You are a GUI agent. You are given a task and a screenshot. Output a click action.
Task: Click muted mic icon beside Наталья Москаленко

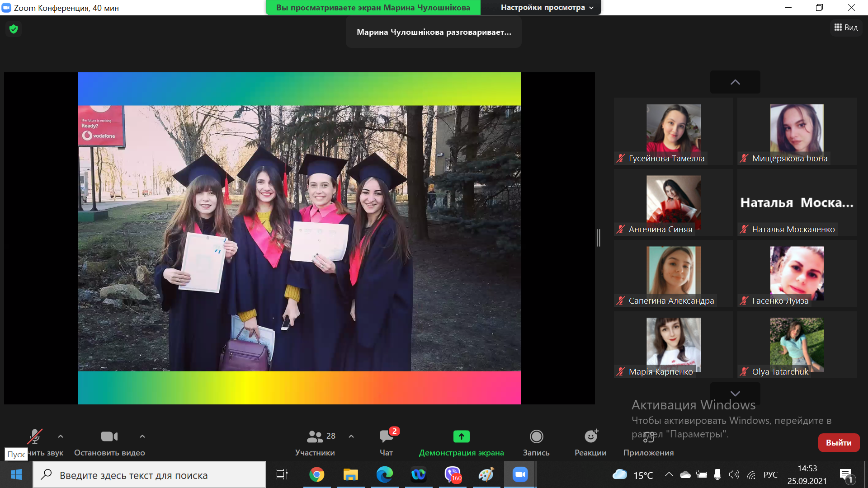pos(744,229)
